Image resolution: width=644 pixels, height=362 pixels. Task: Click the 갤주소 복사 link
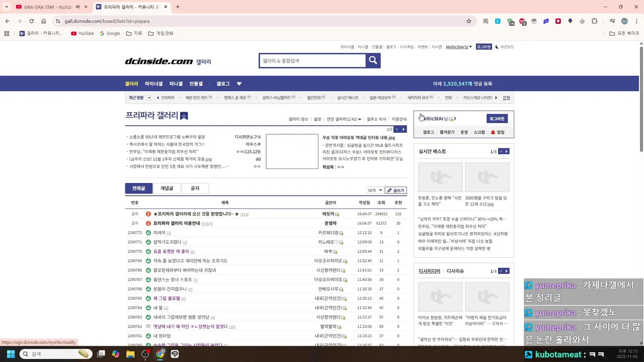[x=376, y=119]
